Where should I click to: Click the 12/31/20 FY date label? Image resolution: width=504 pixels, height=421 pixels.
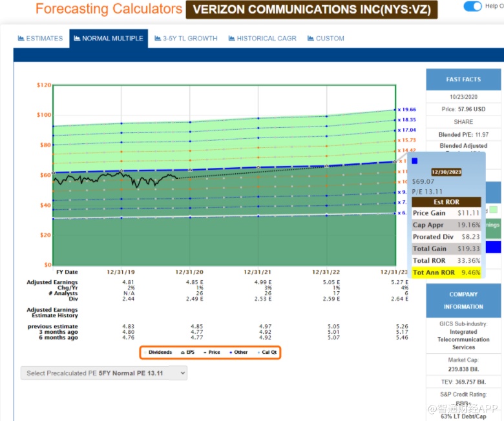pos(189,272)
